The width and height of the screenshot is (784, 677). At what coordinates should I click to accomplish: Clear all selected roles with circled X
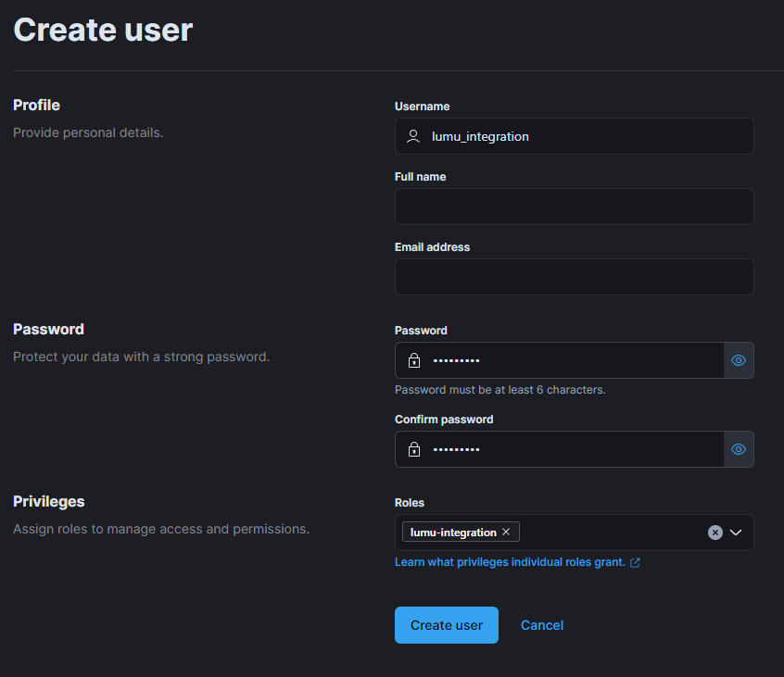(715, 533)
